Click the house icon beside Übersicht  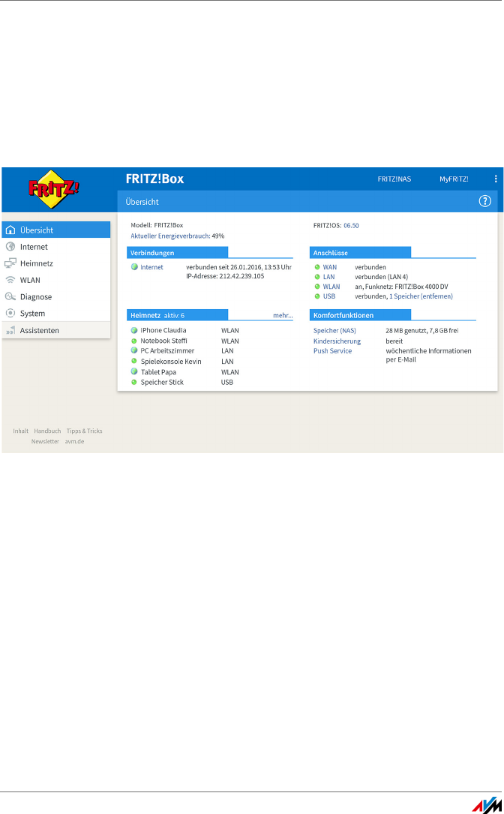coord(10,230)
